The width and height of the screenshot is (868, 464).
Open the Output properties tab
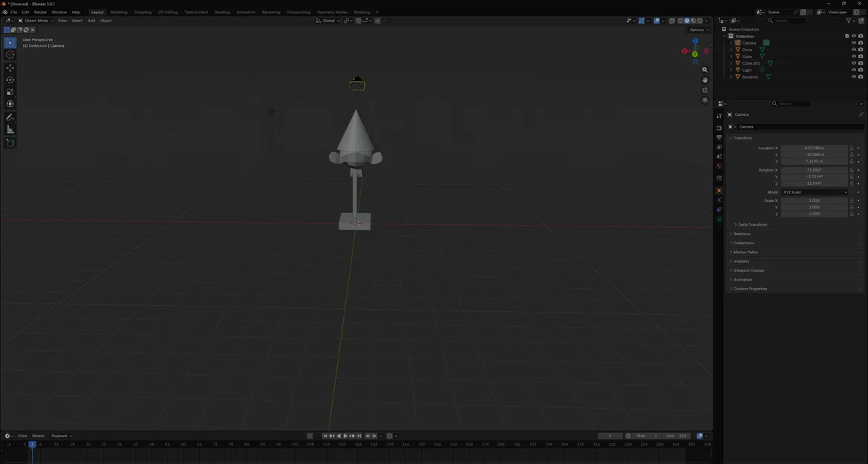719,137
